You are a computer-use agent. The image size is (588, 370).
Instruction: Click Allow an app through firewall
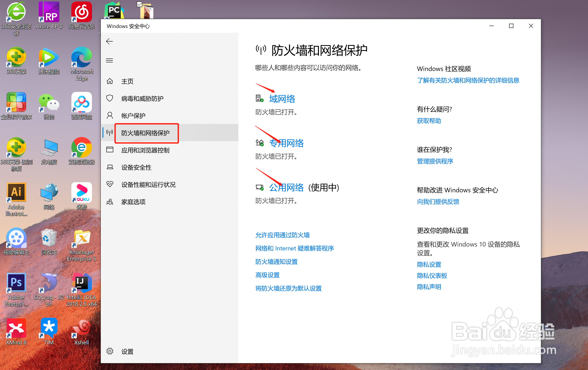[282, 235]
